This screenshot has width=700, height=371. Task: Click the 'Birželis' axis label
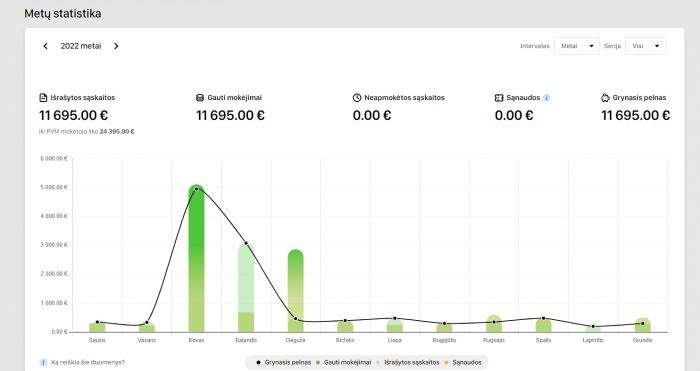345,340
